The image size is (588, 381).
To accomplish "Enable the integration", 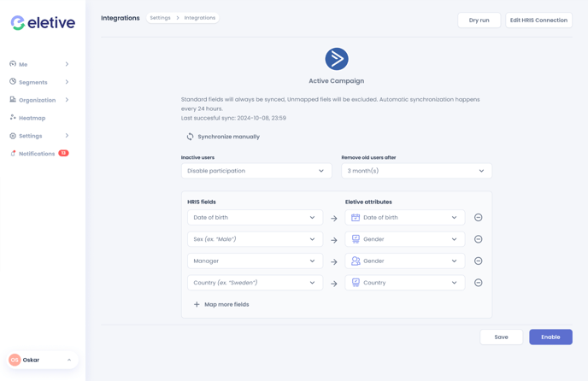I will click(550, 337).
